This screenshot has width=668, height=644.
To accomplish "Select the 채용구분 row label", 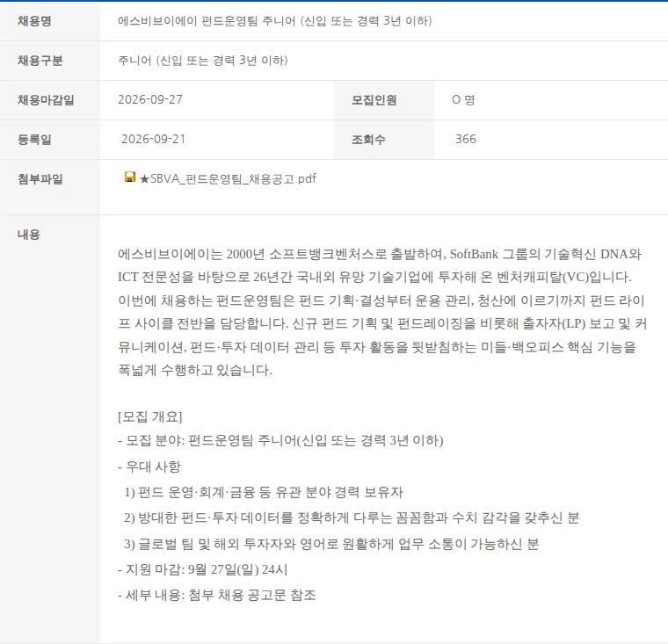I will (40, 61).
